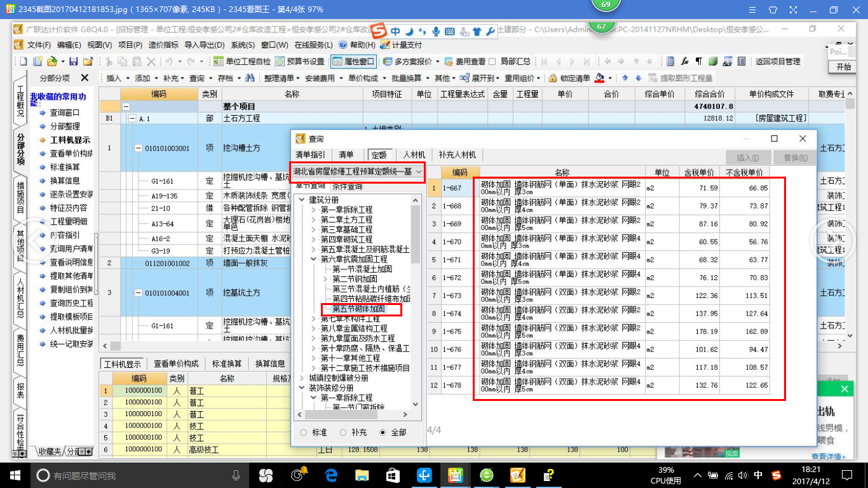Select the 补充 radio button
The image size is (868, 488).
click(x=343, y=432)
